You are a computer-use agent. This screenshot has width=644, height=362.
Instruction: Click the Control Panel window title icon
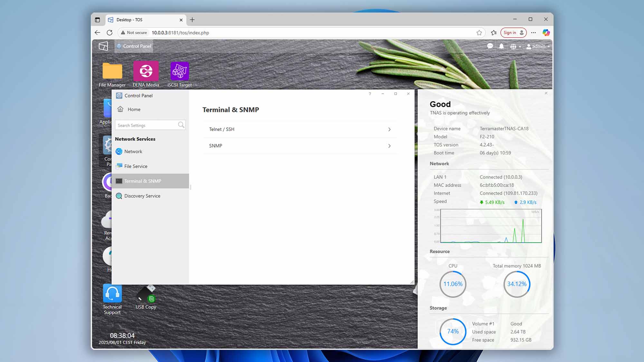pyautogui.click(x=119, y=96)
